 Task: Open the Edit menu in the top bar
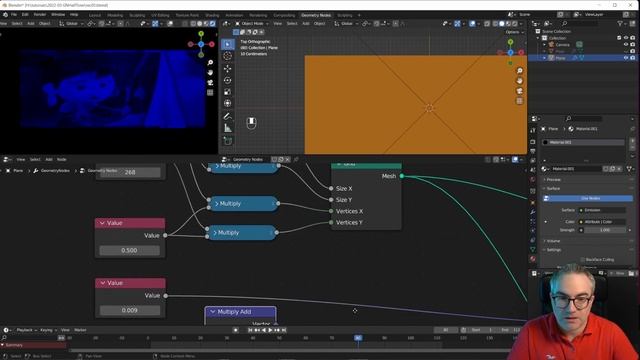[x=25, y=15]
